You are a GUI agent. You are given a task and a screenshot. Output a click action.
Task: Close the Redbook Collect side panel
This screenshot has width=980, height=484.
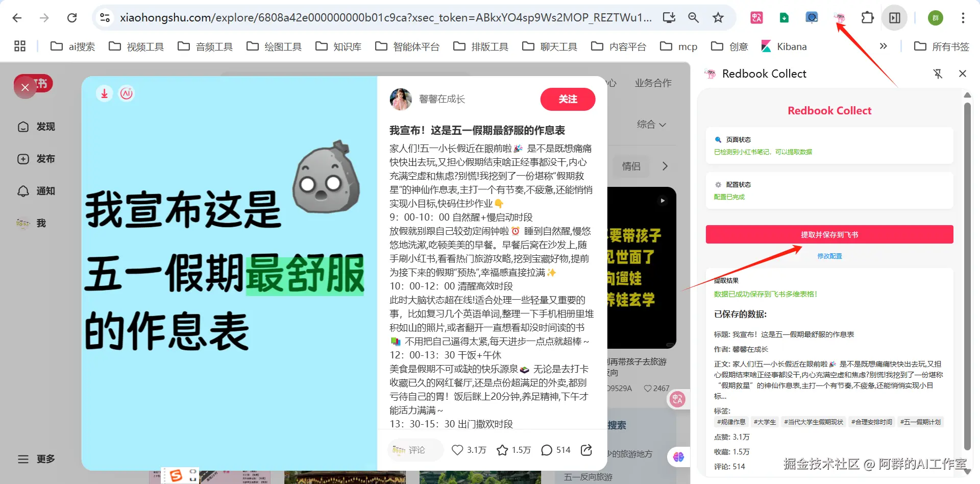click(x=963, y=74)
